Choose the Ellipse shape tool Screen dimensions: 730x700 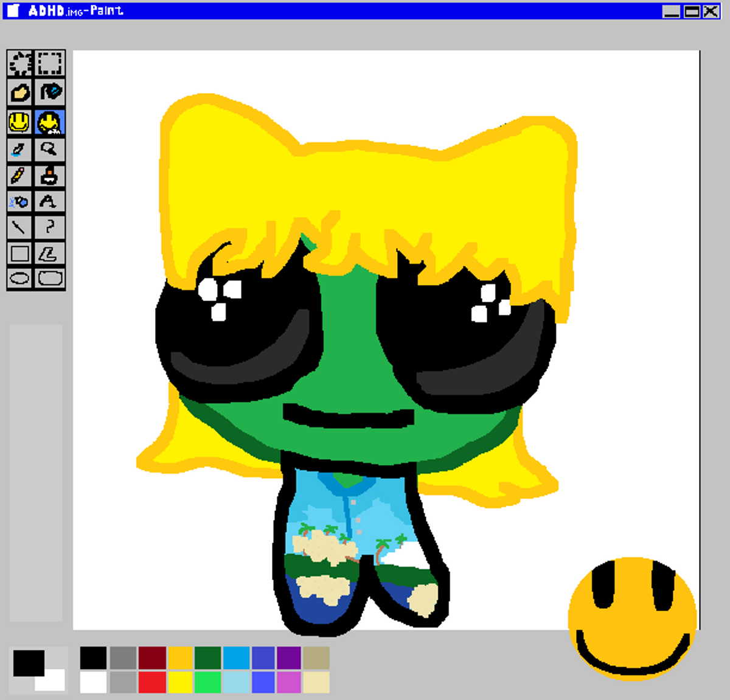pos(20,279)
